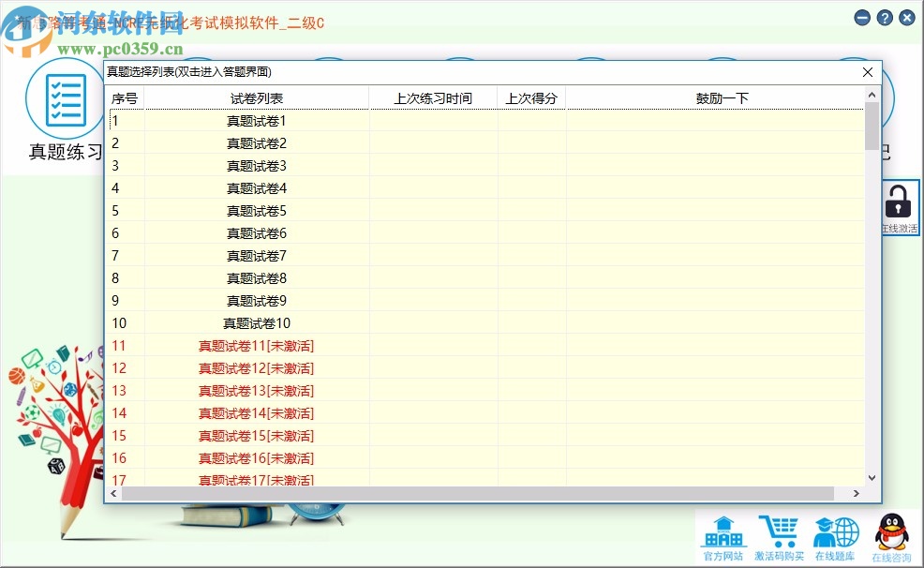The height and width of the screenshot is (568, 924).
Task: Click sequence number 5 cell
Action: tap(127, 210)
